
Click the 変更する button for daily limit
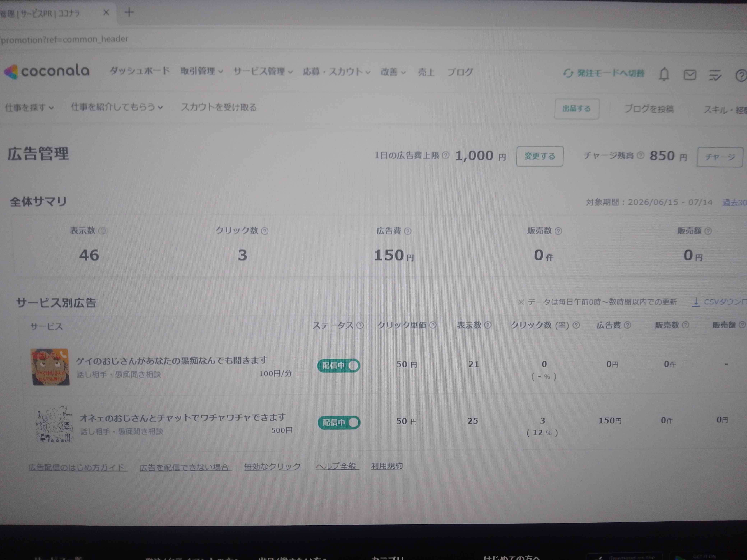[540, 156]
